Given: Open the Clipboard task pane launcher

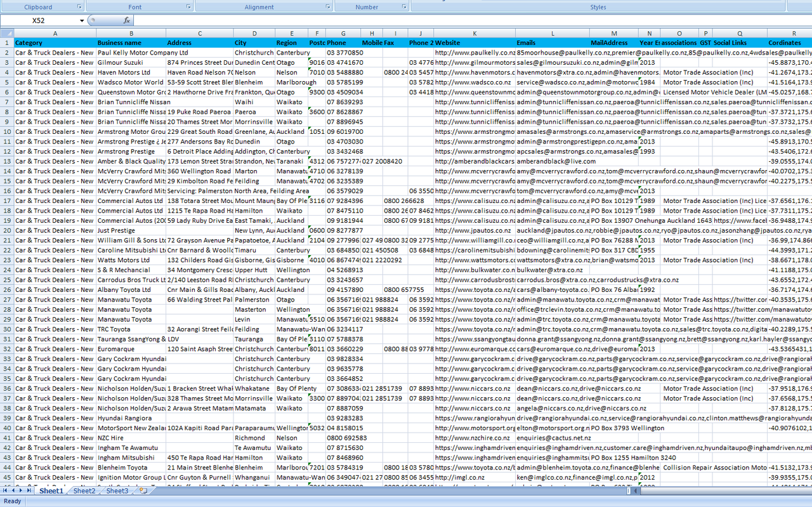Looking at the screenshot, I should coord(79,6).
